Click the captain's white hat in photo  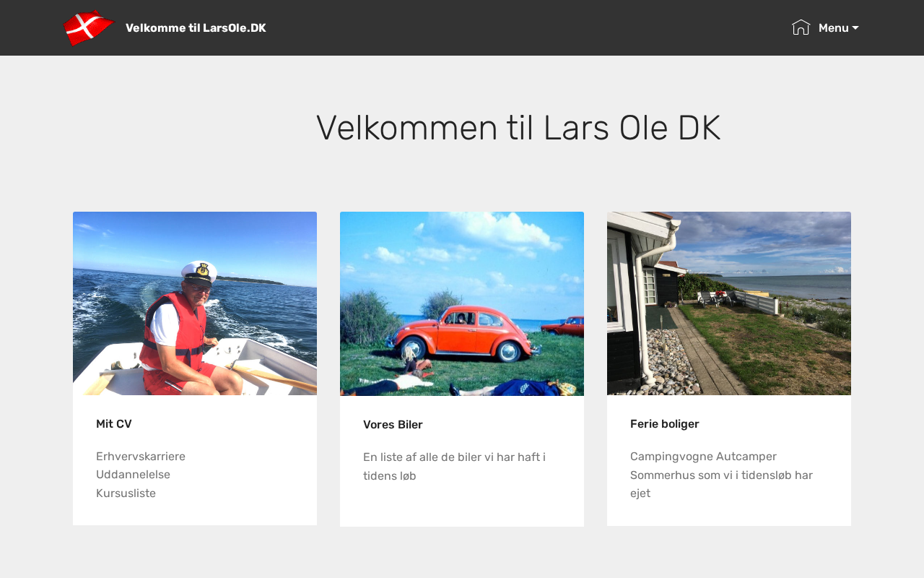[x=199, y=272]
